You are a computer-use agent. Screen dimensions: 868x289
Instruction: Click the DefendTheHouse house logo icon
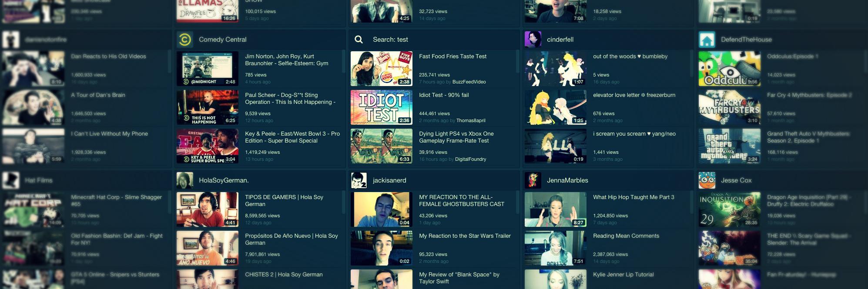[x=707, y=40]
